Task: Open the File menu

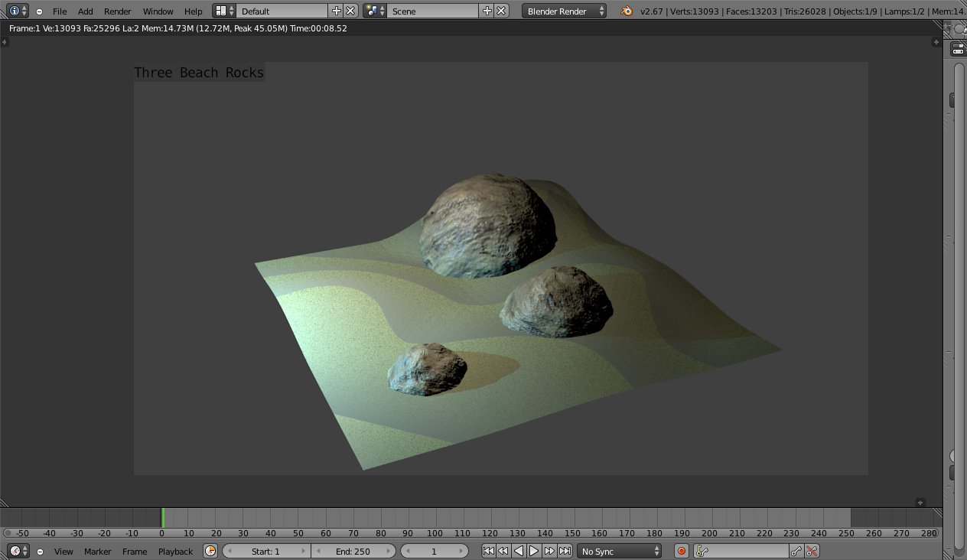Action: click(60, 11)
